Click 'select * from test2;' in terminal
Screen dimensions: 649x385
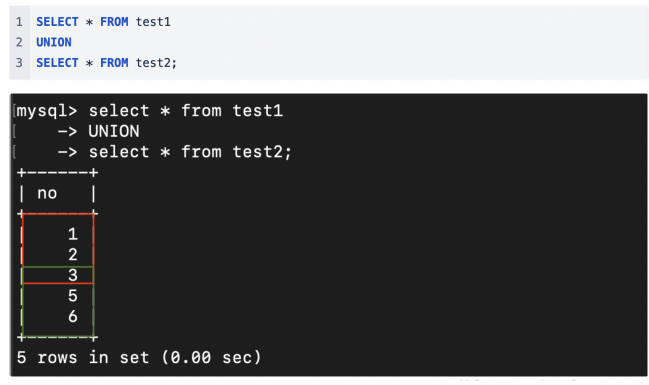point(190,152)
